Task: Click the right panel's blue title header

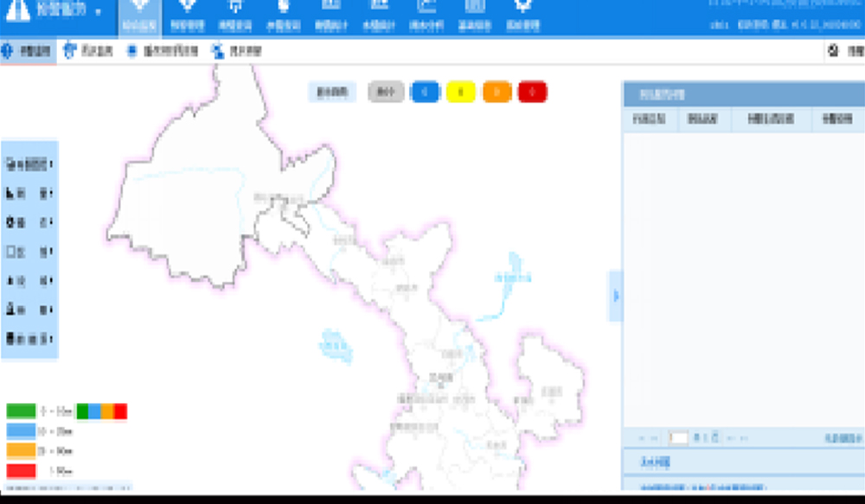Action: coord(744,94)
